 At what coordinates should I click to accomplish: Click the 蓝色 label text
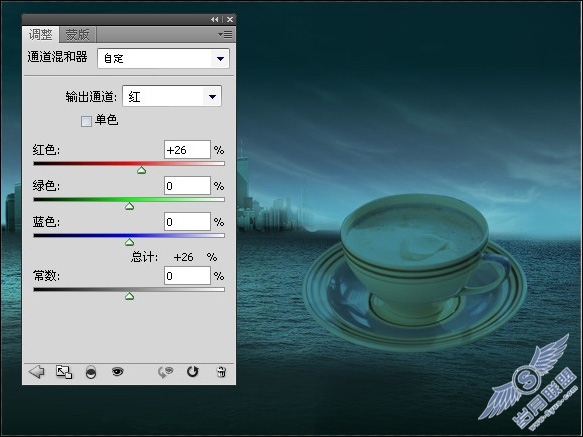(46, 222)
